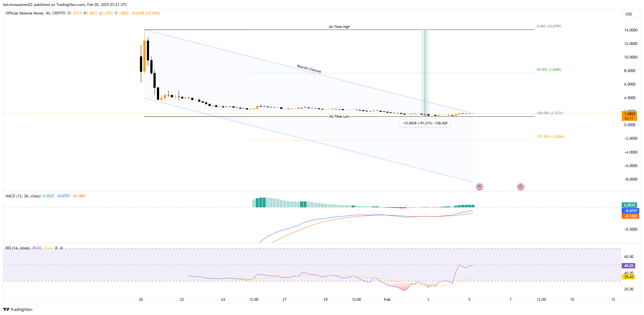
Task: Select the RSI (14, close) indicator legend
Action: coord(18,248)
